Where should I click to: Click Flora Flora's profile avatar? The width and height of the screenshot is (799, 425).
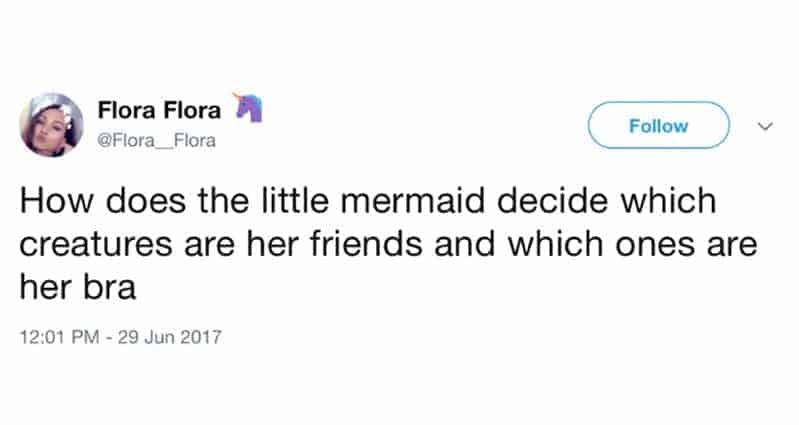click(51, 125)
